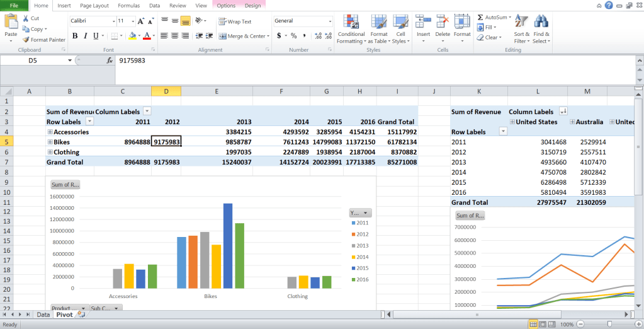This screenshot has height=329, width=644.
Task: Click the Paste icon in Clipboard group
Action: click(x=11, y=23)
